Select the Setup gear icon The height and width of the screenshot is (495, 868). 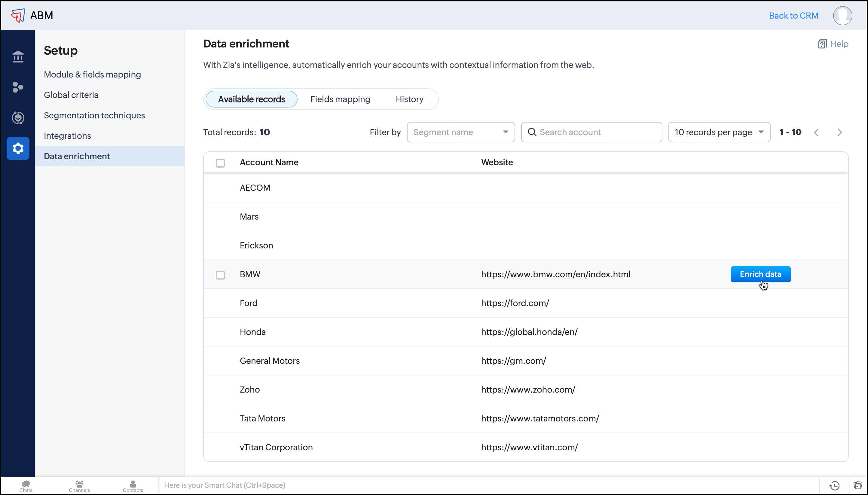pyautogui.click(x=18, y=148)
